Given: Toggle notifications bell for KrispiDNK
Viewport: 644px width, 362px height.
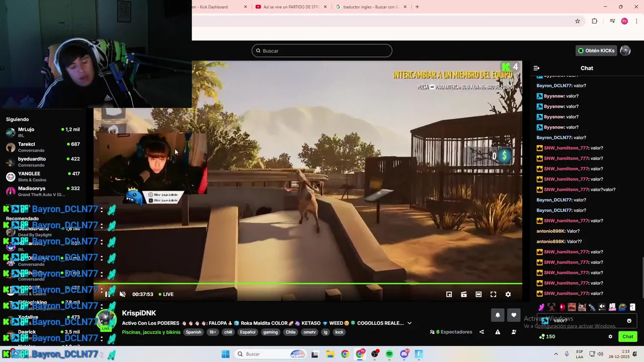Looking at the screenshot, I should pos(498,315).
